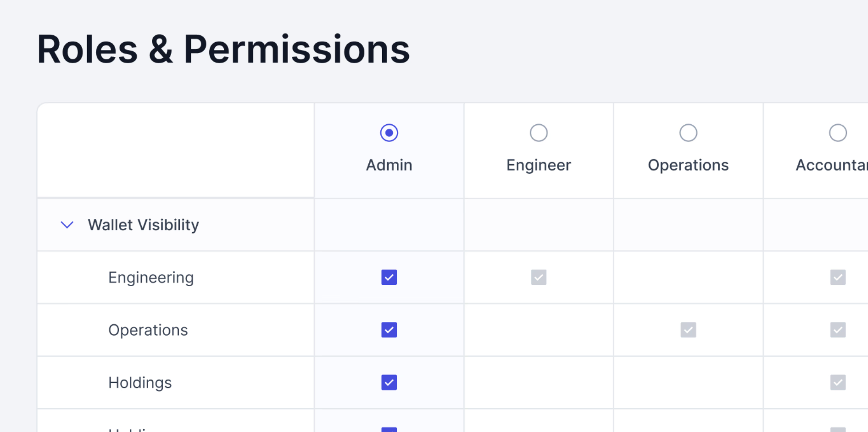Toggle Engineering checkbox in Engineer column
The width and height of the screenshot is (868, 432).
click(x=539, y=277)
